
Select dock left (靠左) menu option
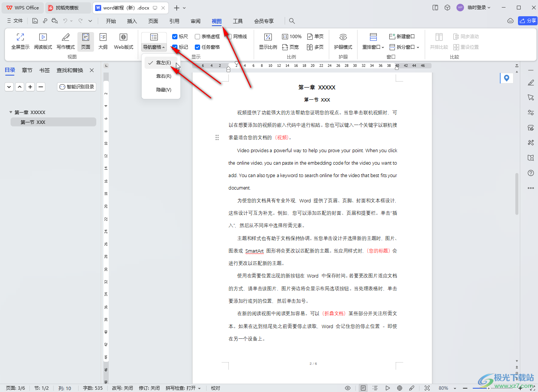pos(161,63)
